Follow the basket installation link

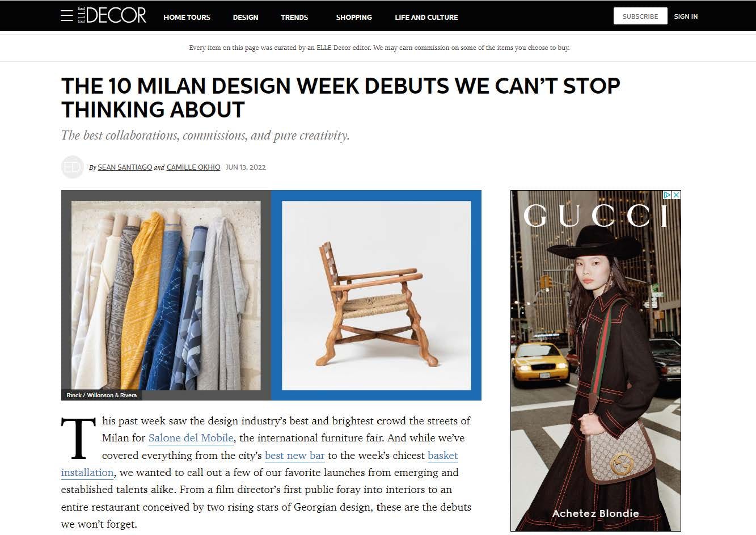(259, 464)
